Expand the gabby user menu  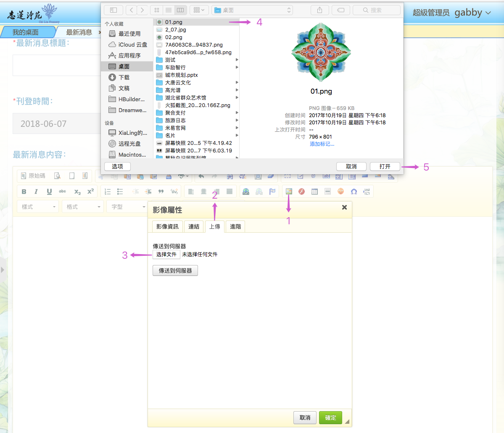(472, 13)
